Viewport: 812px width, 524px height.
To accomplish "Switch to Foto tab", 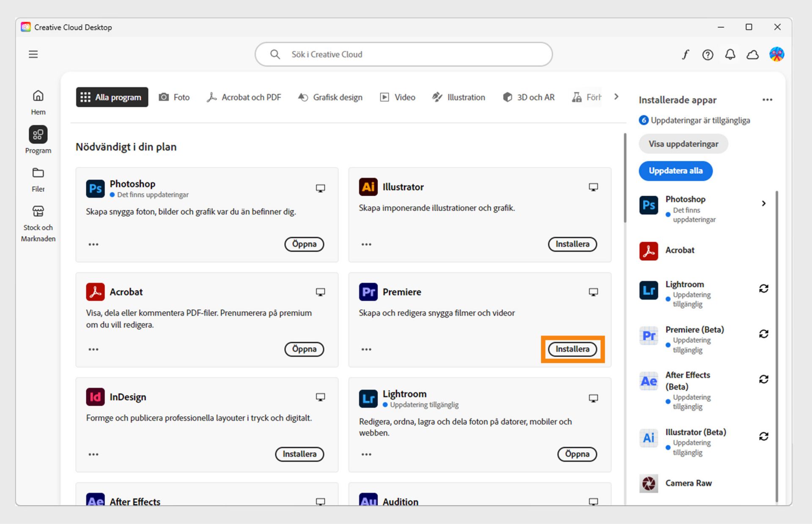I will pyautogui.click(x=174, y=97).
